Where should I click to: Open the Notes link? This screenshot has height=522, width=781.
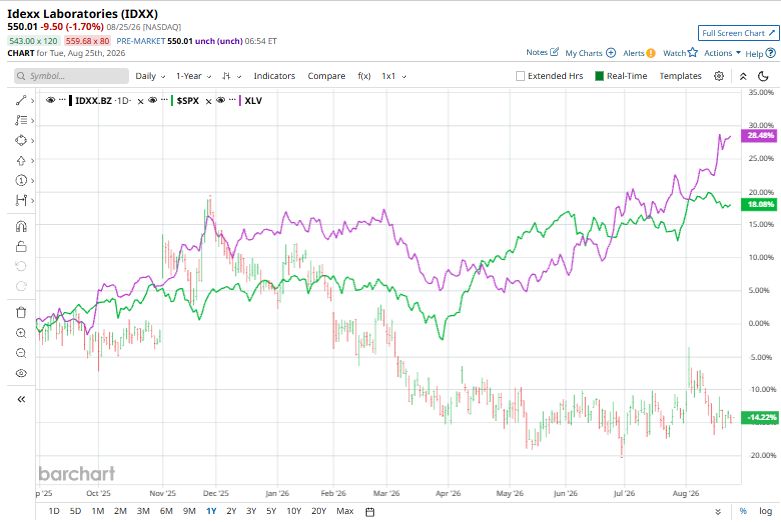537,52
